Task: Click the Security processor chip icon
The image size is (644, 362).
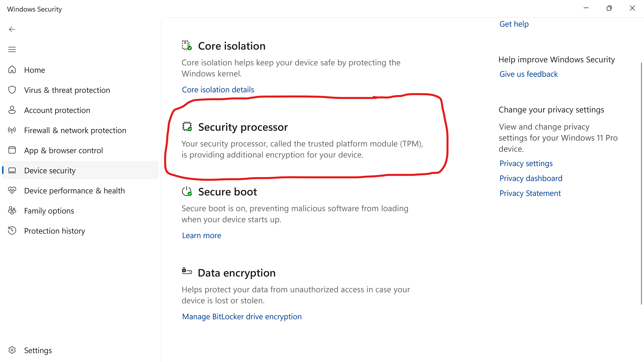Action: coord(186,127)
